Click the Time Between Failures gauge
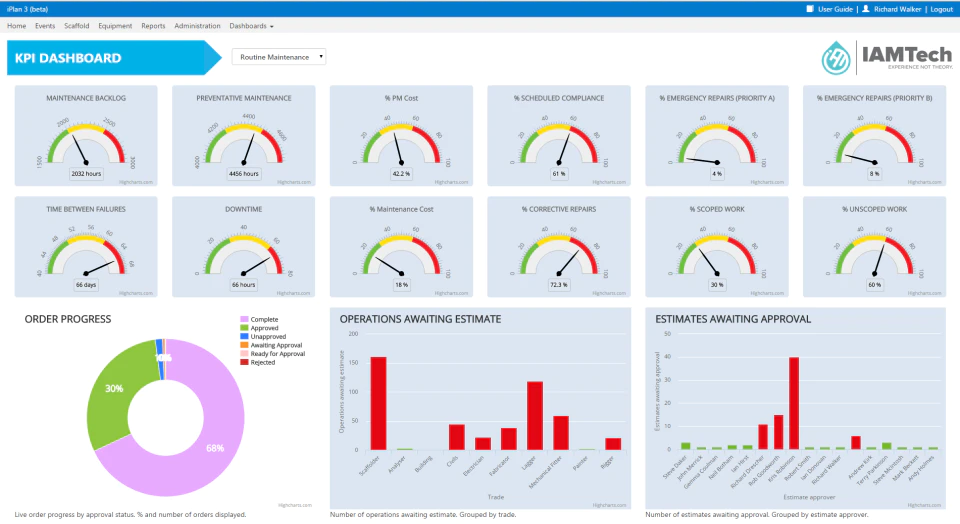Image resolution: width=960 pixels, height=524 pixels. click(x=86, y=247)
